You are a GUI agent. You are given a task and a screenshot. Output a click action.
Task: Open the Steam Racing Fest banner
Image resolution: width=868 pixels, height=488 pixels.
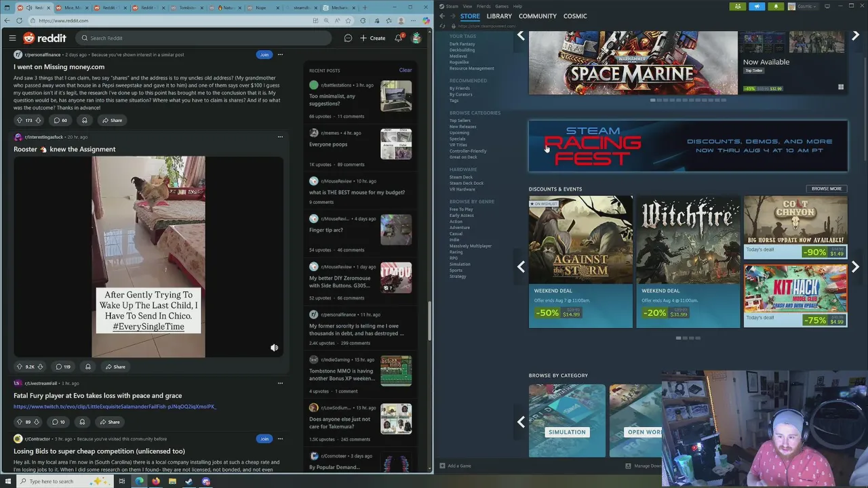[x=688, y=146]
